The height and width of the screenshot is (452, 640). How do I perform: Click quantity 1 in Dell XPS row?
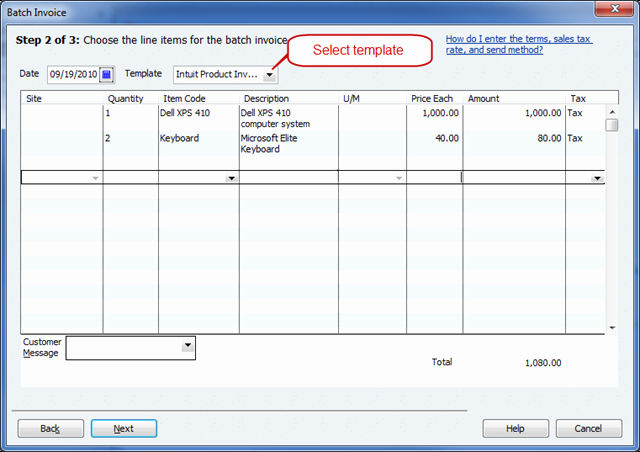click(x=108, y=113)
